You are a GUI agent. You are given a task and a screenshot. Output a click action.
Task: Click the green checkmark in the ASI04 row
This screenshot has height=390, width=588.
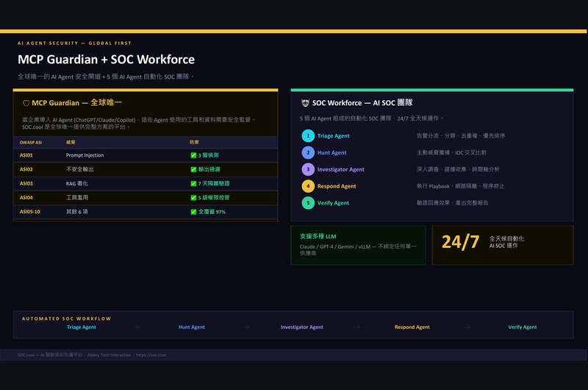[193, 197]
